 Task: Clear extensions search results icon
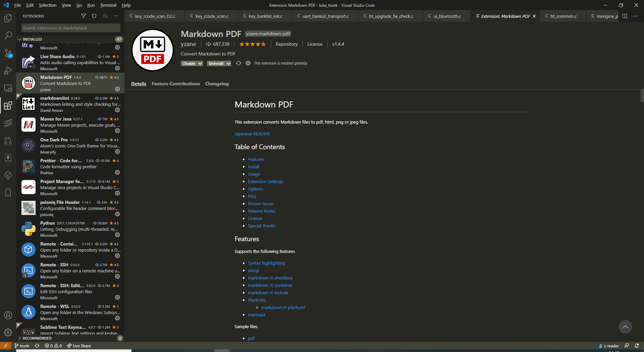coord(105,16)
